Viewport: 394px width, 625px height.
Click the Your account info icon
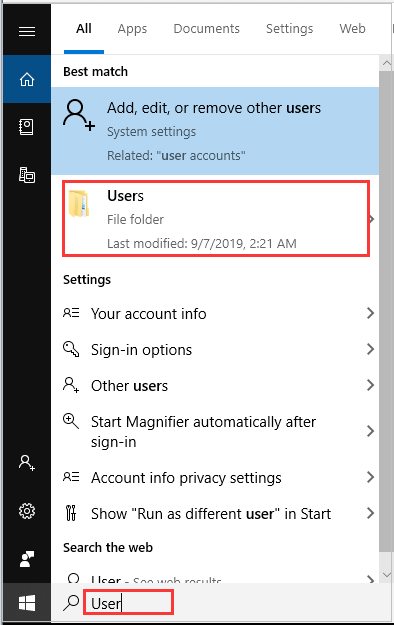[71, 313]
